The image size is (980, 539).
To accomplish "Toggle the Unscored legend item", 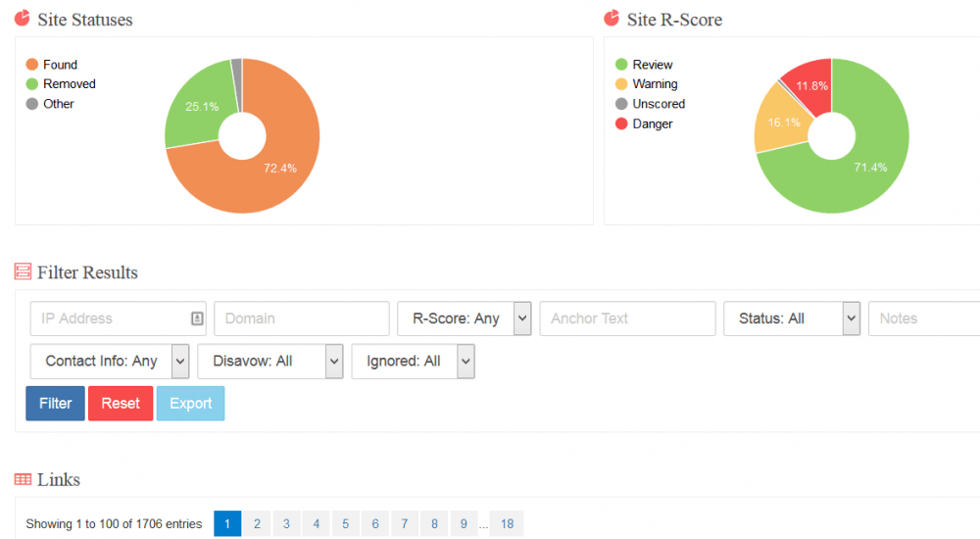I will 650,104.
